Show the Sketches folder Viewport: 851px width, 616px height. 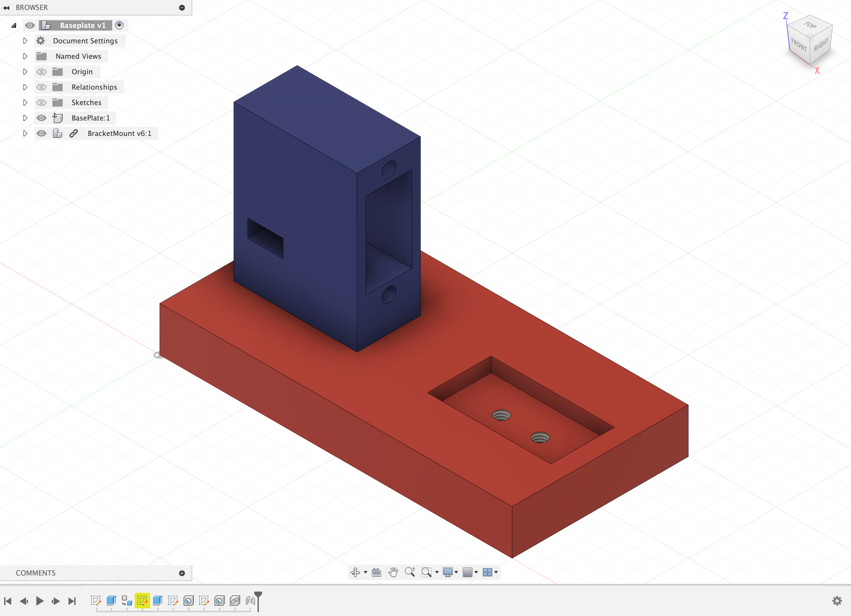click(41, 103)
